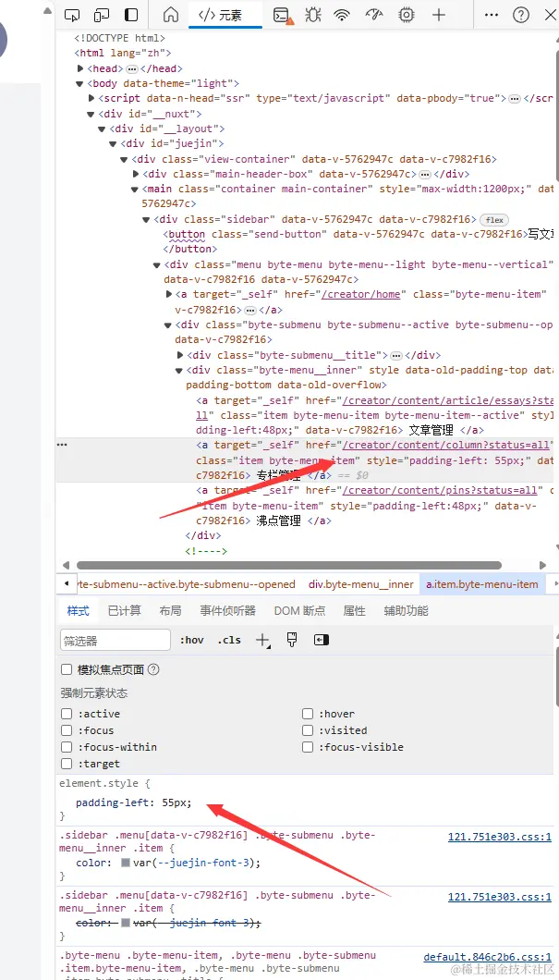Open the default.846c2b6.css:1 source link

coord(487,958)
